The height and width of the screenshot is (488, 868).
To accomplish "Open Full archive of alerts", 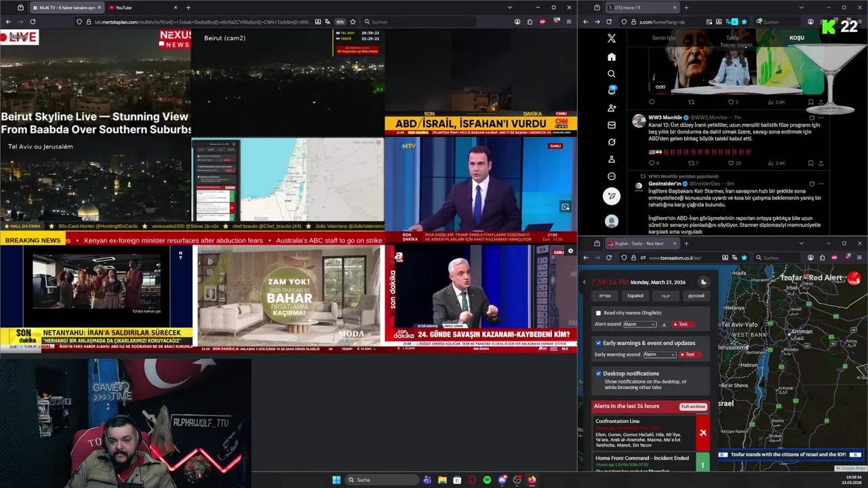I will [693, 407].
